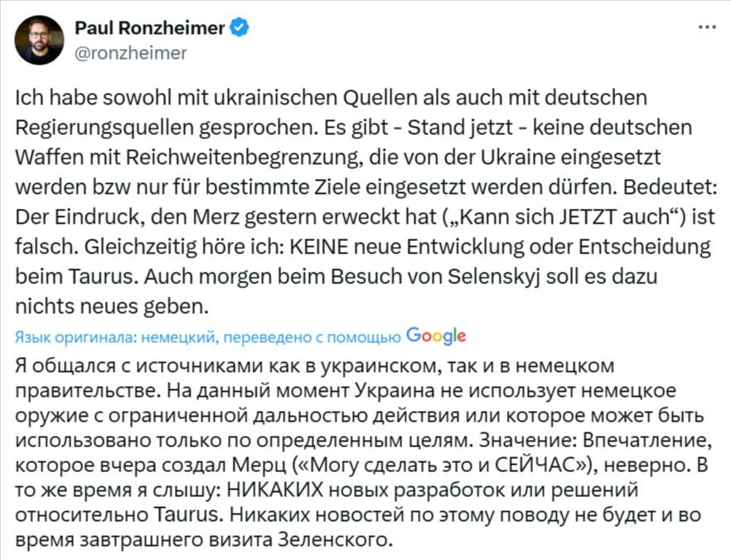
Task: Click the author display name header
Action: coord(151,27)
